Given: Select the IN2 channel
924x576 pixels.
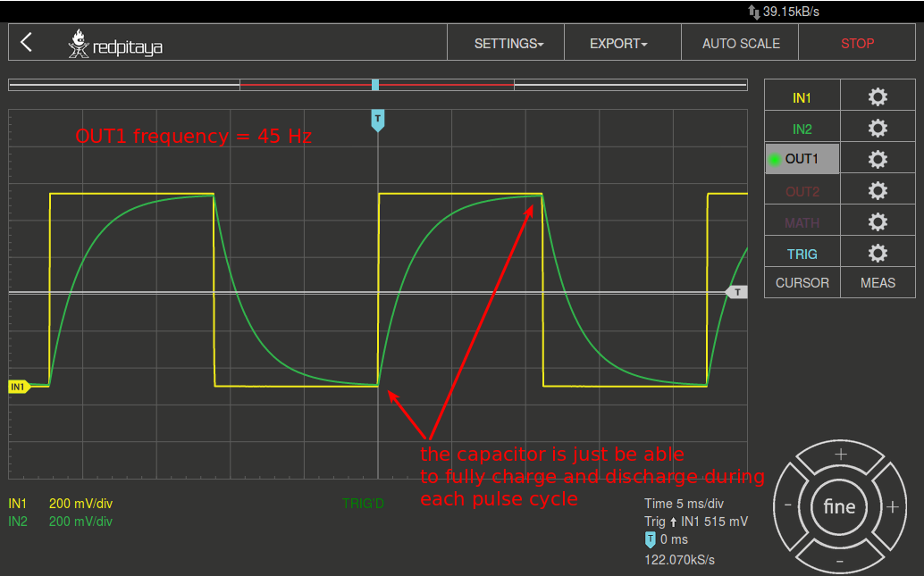Looking at the screenshot, I should 802,129.
